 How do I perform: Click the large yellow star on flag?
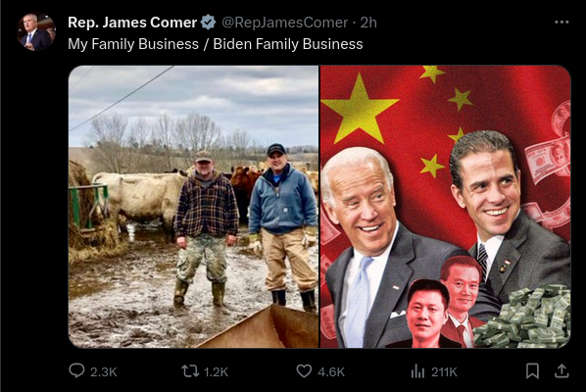click(x=360, y=109)
